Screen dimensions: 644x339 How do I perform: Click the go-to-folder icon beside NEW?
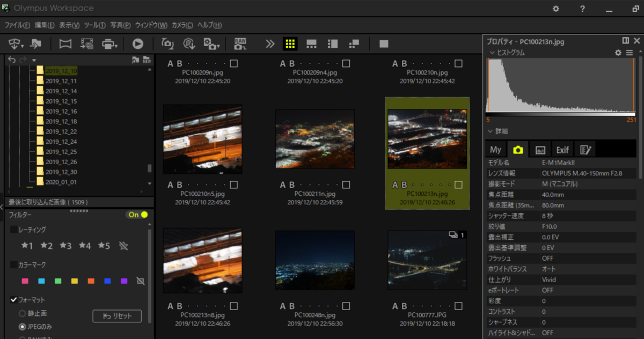click(135, 60)
